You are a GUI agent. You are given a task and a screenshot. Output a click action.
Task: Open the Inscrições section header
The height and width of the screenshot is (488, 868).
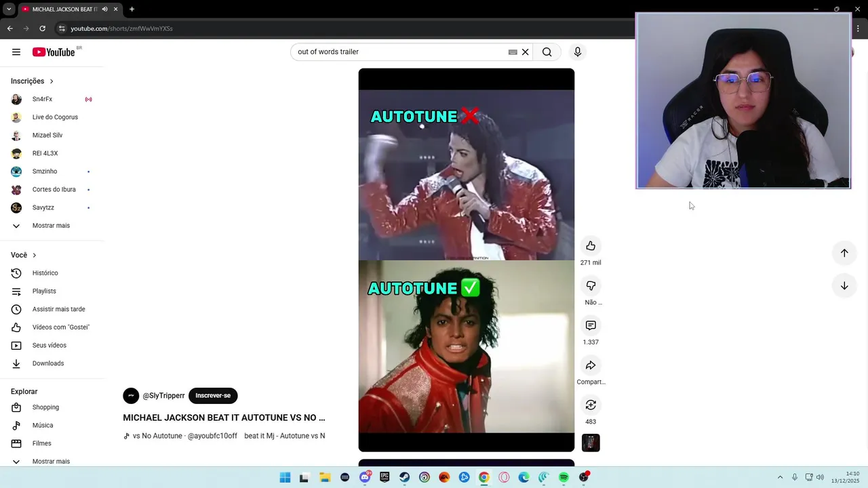pos(32,81)
